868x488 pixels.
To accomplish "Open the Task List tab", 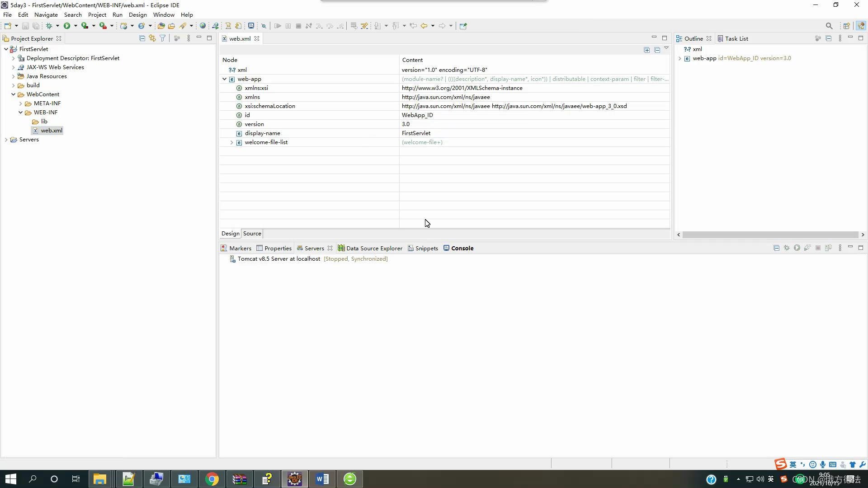I will pos(732,38).
